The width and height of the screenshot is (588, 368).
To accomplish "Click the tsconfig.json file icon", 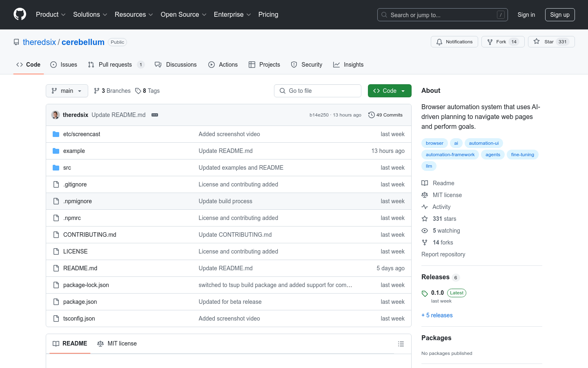I will pos(56,319).
